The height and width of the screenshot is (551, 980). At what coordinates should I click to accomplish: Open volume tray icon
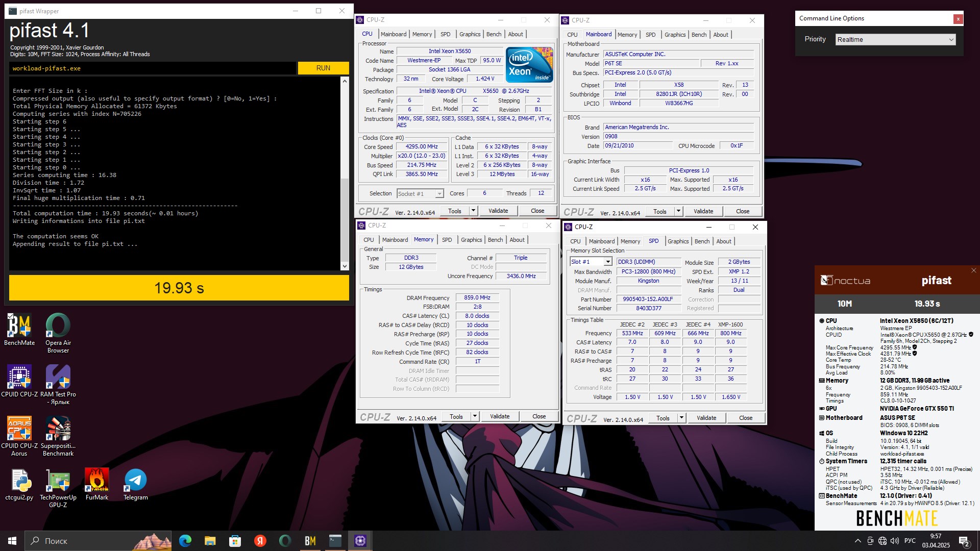pyautogui.click(x=895, y=541)
